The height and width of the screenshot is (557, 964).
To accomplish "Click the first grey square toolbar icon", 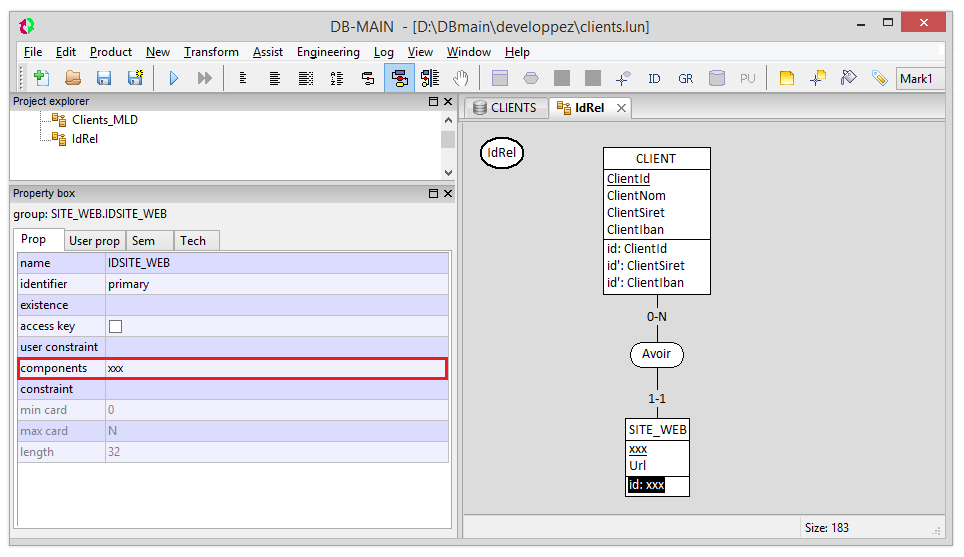I will click(562, 78).
